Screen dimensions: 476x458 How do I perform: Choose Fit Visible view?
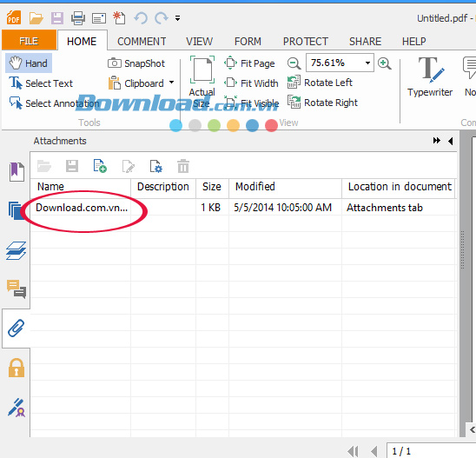point(252,103)
